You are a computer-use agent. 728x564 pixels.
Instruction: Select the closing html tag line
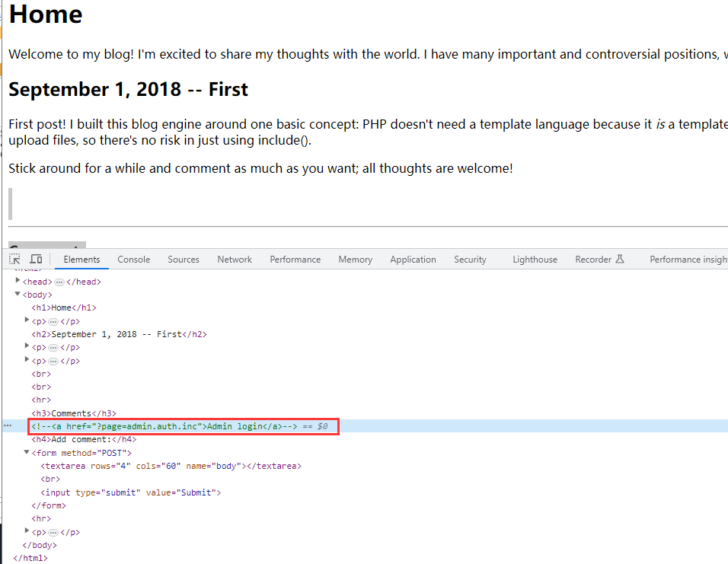click(30, 558)
